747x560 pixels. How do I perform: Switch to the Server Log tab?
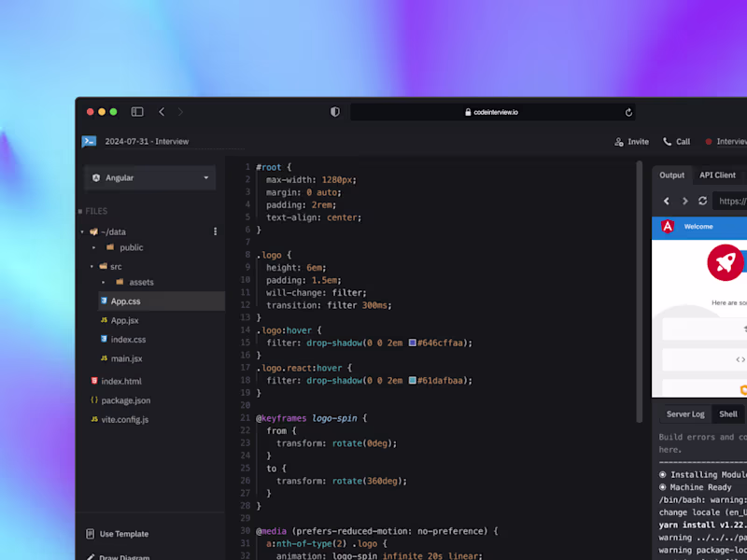[685, 414]
